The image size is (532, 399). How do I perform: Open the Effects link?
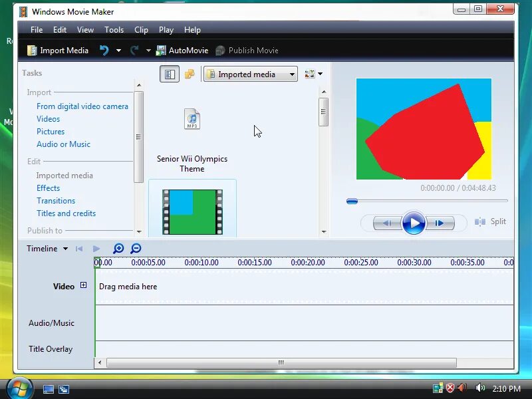coord(48,188)
